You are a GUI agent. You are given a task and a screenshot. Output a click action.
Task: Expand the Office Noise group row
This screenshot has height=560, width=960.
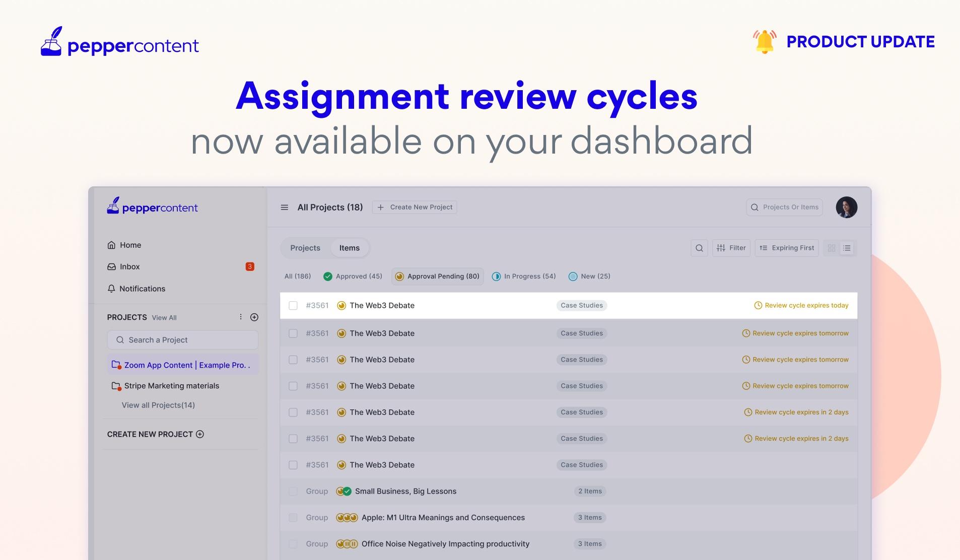pos(569,544)
